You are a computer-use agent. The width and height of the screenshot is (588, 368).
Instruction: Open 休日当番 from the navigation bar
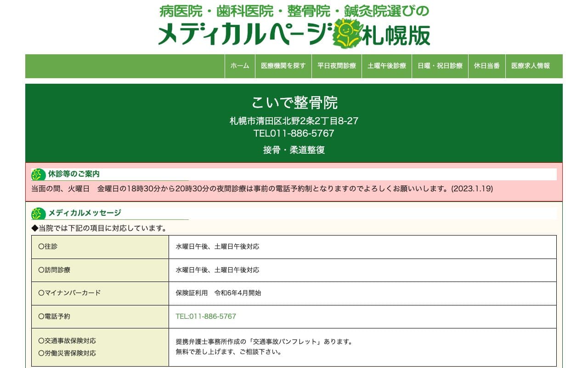pyautogui.click(x=486, y=66)
